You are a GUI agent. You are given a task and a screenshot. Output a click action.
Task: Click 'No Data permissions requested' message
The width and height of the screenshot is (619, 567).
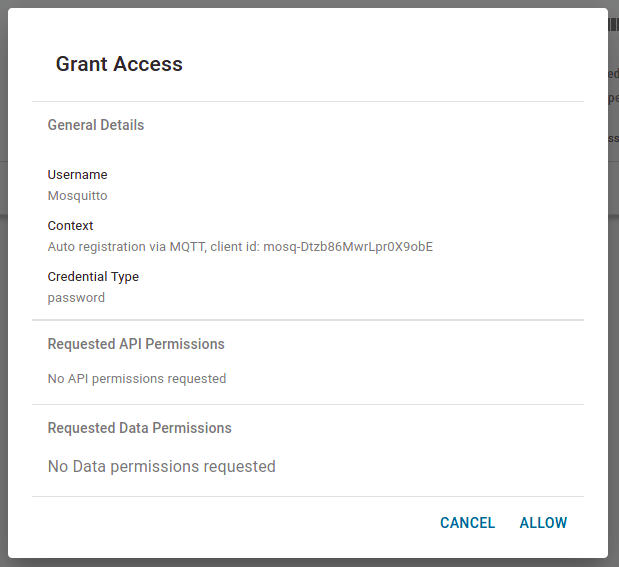(161, 466)
